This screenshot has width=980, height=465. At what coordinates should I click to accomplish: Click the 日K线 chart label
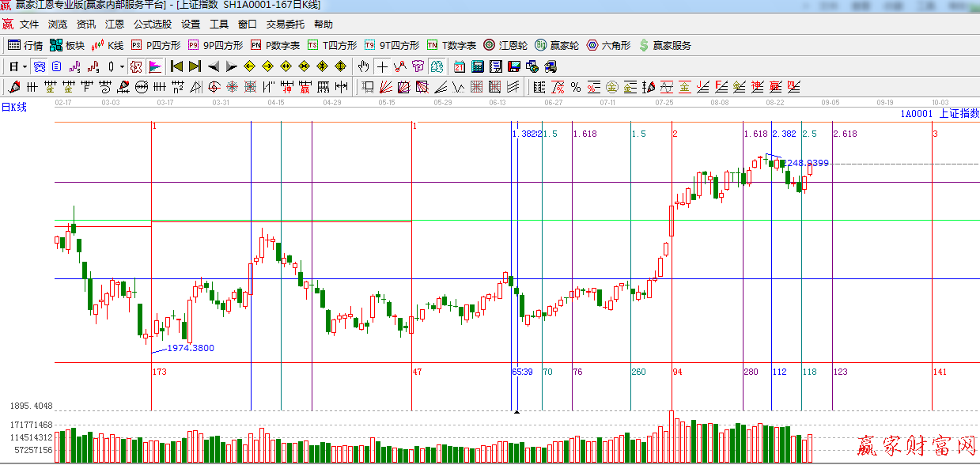(x=14, y=107)
